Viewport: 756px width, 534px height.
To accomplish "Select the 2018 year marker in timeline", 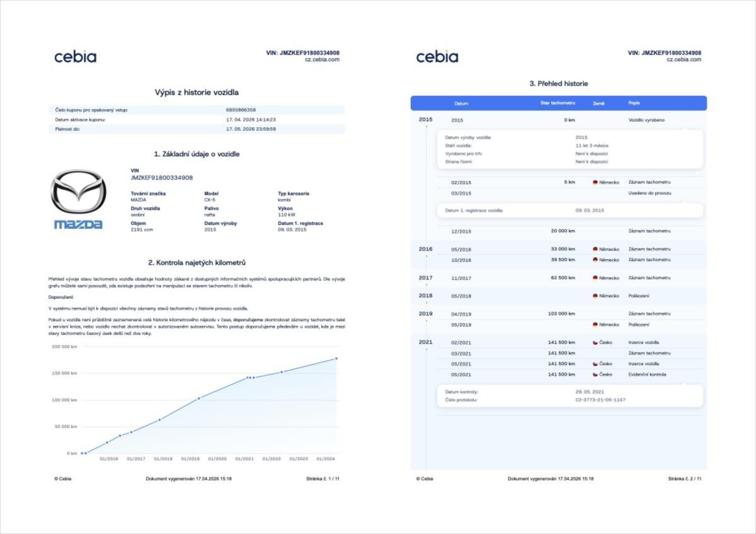I will [x=426, y=296].
